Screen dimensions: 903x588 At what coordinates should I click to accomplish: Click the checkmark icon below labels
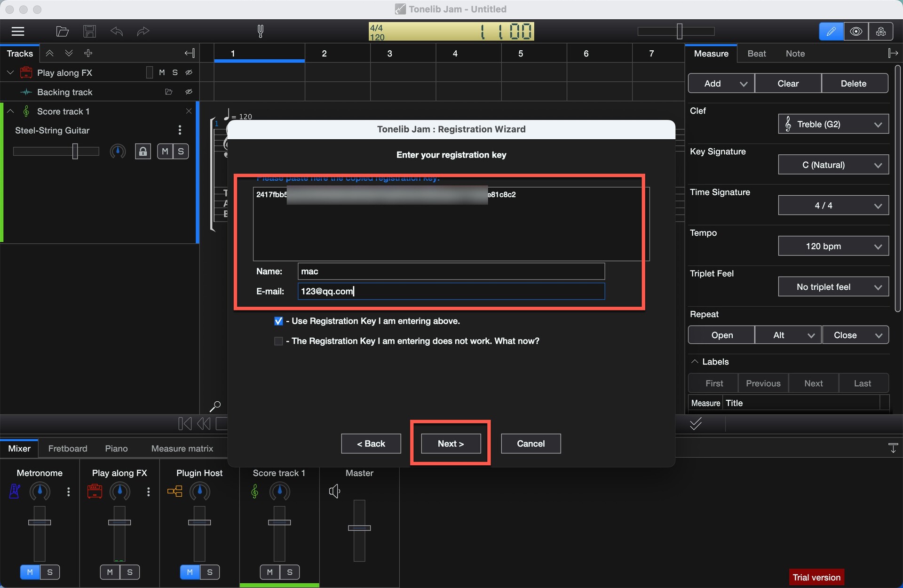point(696,424)
